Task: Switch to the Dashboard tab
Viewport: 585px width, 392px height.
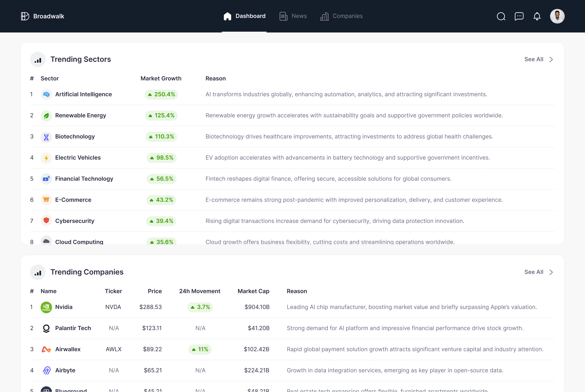Action: point(244,16)
